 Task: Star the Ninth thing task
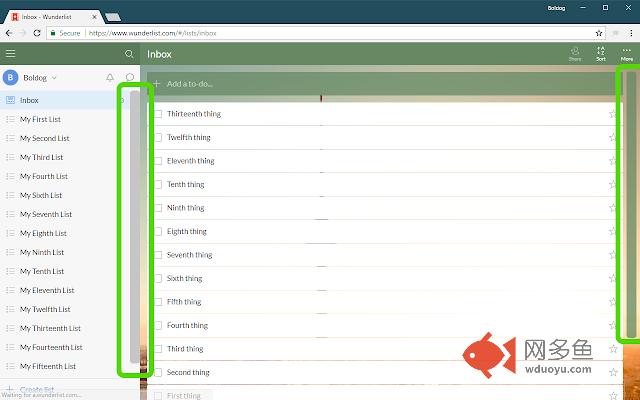pyautogui.click(x=613, y=208)
